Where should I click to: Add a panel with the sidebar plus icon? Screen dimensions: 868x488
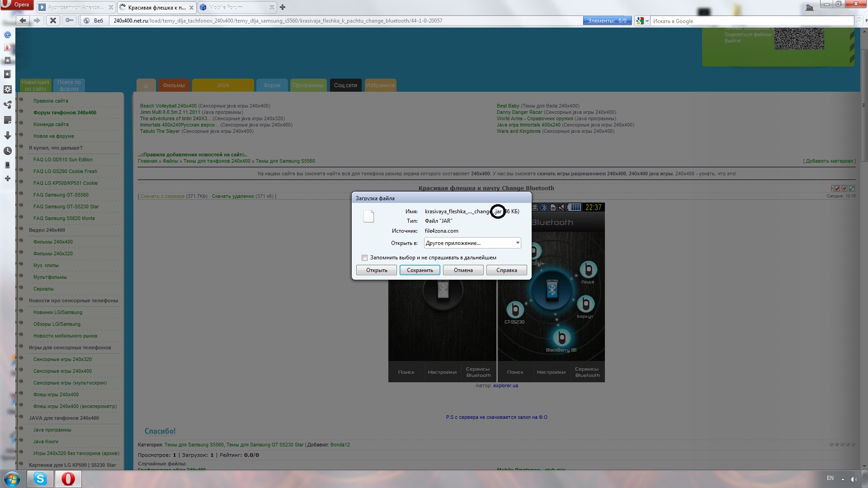click(x=8, y=178)
